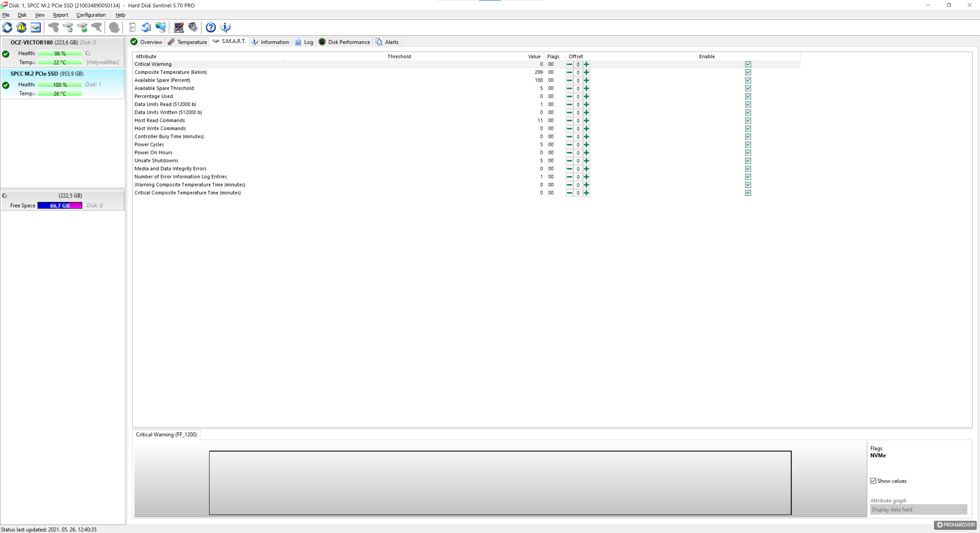The image size is (980, 533).
Task: Open the Disk menu
Action: point(22,15)
